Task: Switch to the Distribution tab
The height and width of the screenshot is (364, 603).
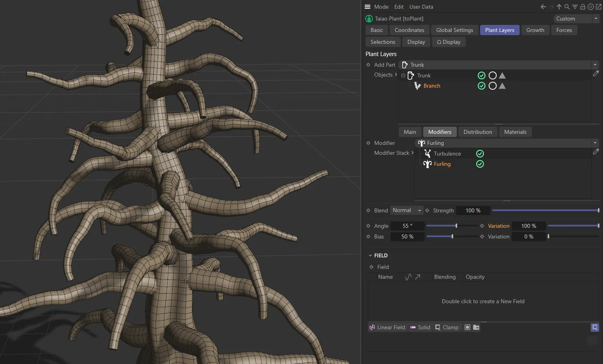Action: [x=477, y=132]
